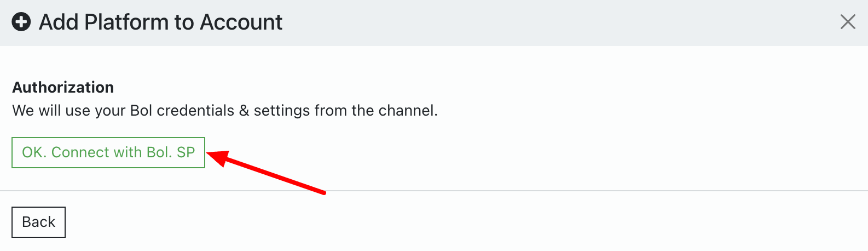Click the word Bol in description sentence
This screenshot has width=868, height=251.
point(141,111)
